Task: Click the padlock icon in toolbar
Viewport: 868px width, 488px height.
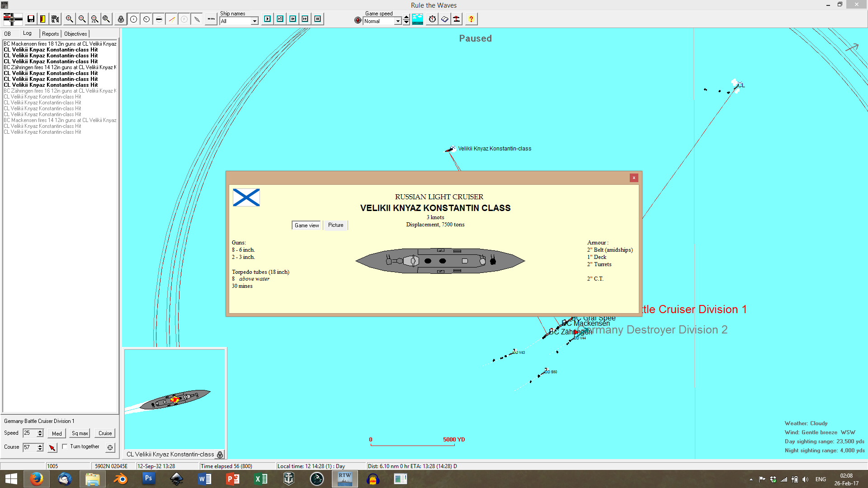Action: pyautogui.click(x=121, y=19)
